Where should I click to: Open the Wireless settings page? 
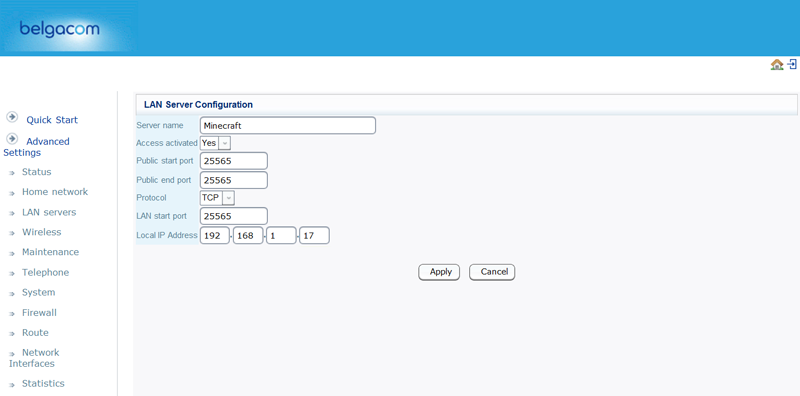coord(41,232)
